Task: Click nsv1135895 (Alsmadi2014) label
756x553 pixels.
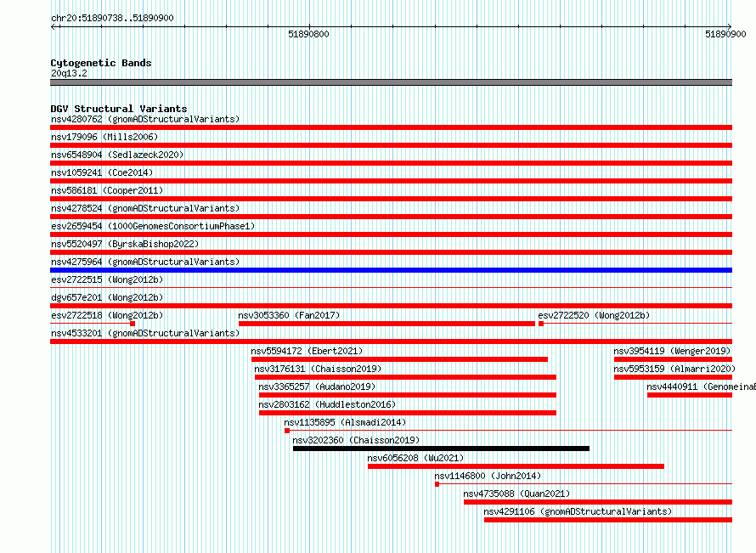Action: [x=345, y=422]
